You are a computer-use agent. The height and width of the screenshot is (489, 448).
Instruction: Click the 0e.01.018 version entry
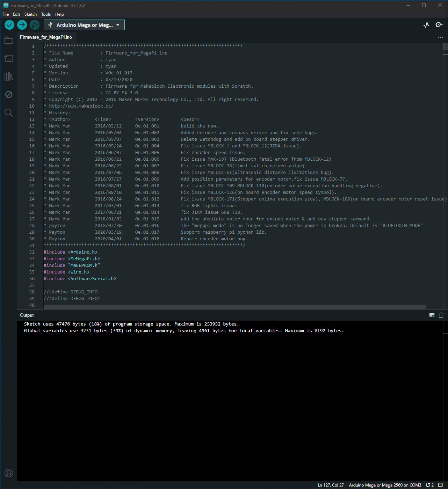coord(147,239)
